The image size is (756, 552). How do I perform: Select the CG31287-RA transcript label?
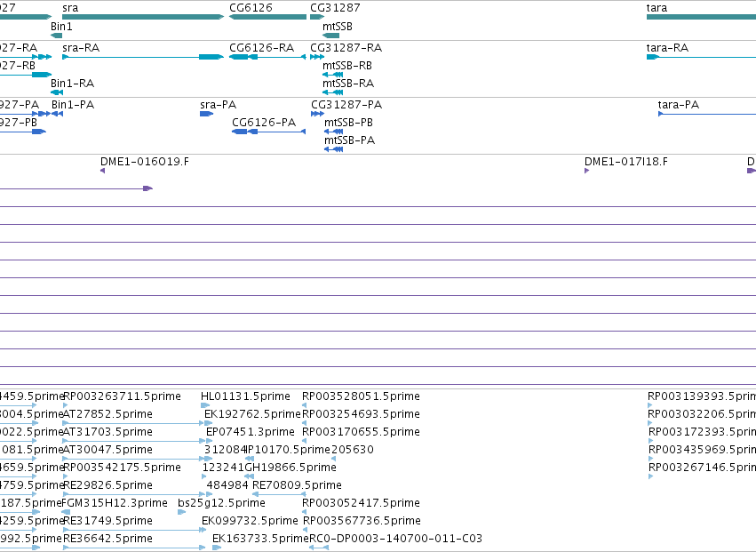click(346, 48)
